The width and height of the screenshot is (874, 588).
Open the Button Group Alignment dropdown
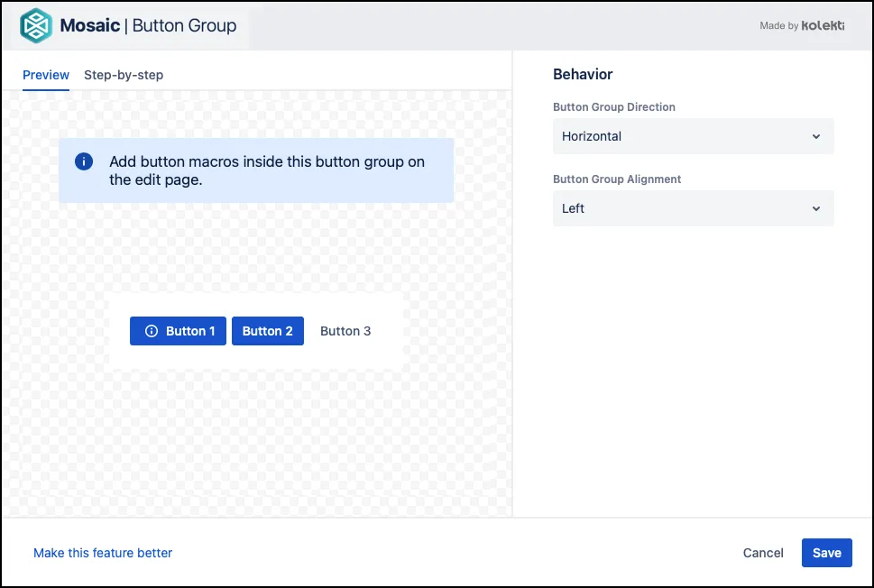[x=694, y=208]
